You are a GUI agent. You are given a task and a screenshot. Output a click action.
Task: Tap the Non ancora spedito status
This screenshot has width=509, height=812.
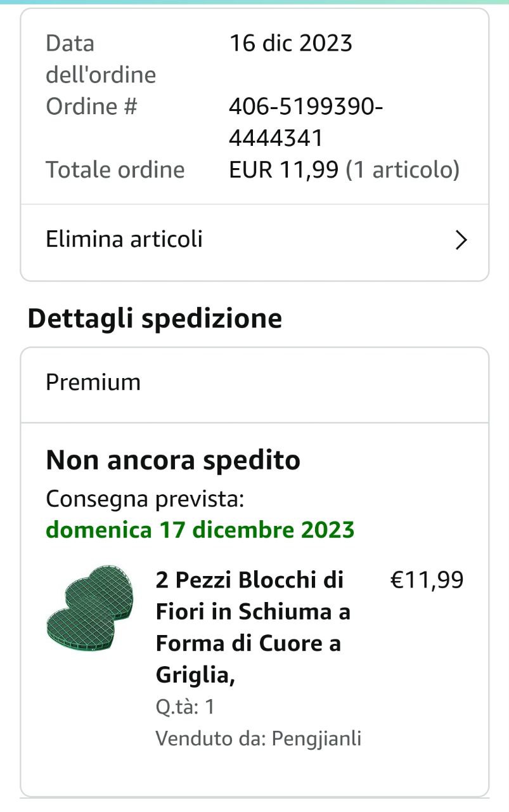(x=173, y=460)
